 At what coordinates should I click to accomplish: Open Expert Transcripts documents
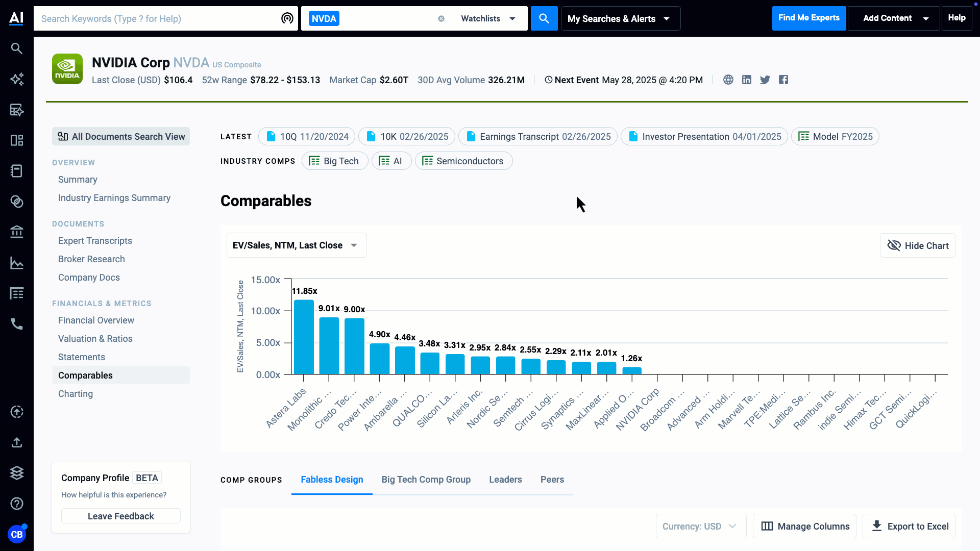coord(95,241)
